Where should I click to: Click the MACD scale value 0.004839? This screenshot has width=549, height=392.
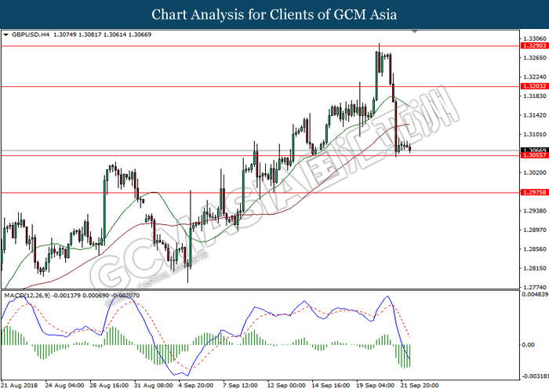point(535,295)
